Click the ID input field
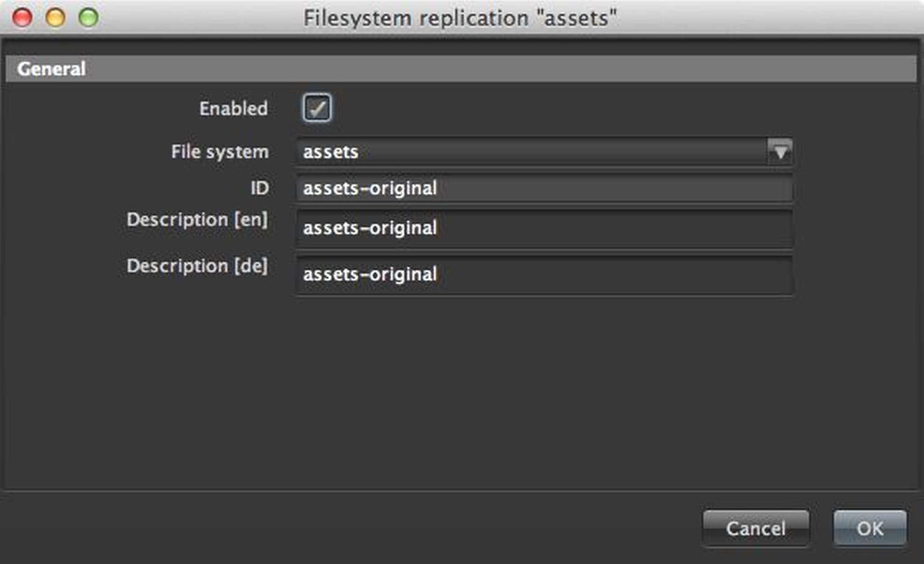This screenshot has width=924, height=564. point(541,188)
